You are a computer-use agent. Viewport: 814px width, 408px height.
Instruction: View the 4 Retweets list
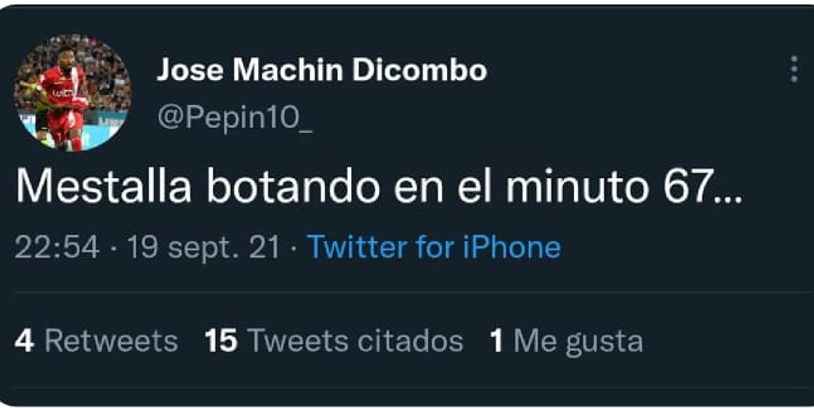[96, 341]
